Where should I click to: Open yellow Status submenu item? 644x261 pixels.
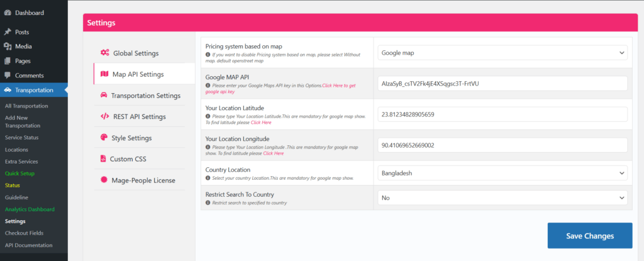13,186
